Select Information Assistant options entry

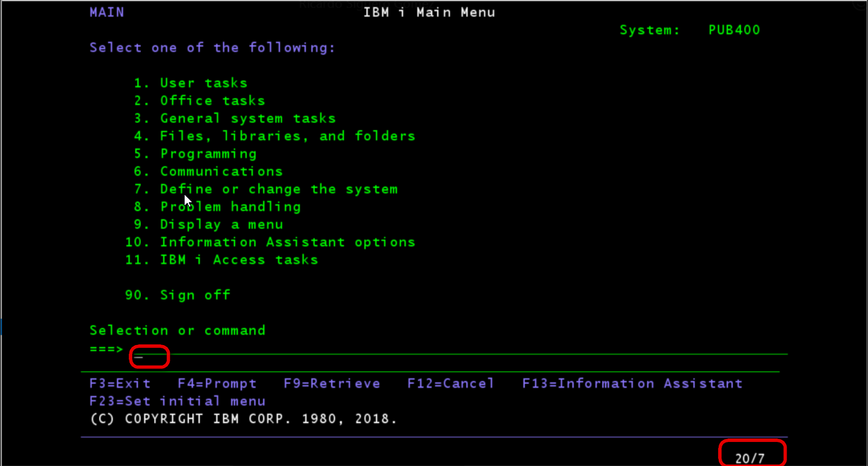(287, 243)
